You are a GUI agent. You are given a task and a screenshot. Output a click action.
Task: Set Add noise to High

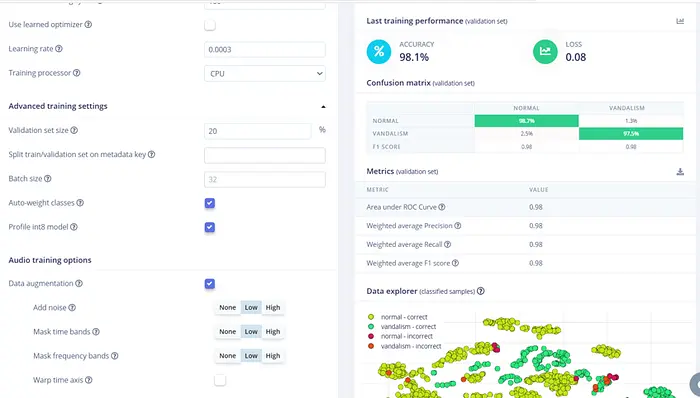(273, 307)
